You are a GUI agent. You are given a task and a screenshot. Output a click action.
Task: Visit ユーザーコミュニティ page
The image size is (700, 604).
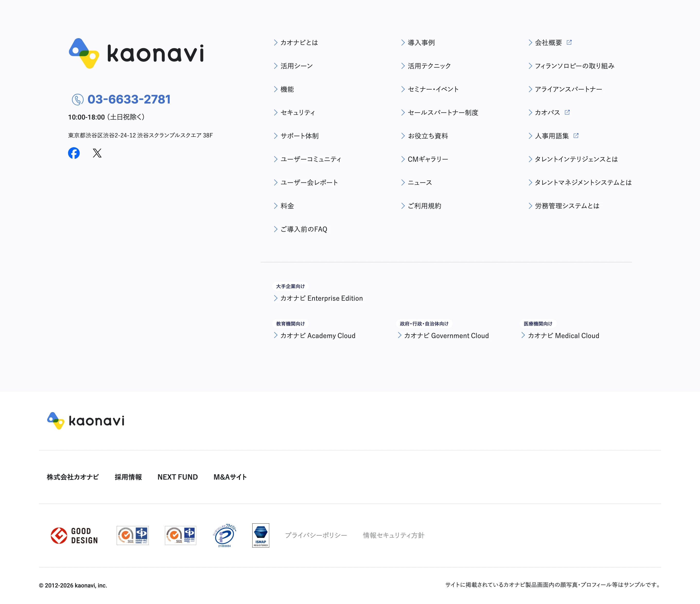311,159
